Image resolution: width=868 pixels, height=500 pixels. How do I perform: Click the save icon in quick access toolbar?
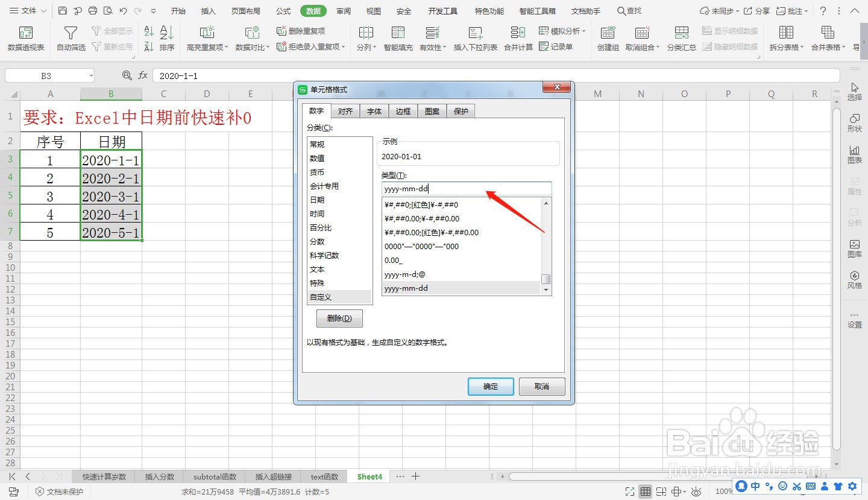[x=63, y=11]
